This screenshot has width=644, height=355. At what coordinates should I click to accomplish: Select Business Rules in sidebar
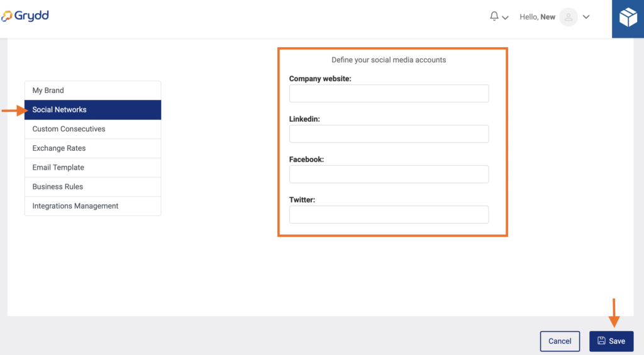click(x=93, y=187)
